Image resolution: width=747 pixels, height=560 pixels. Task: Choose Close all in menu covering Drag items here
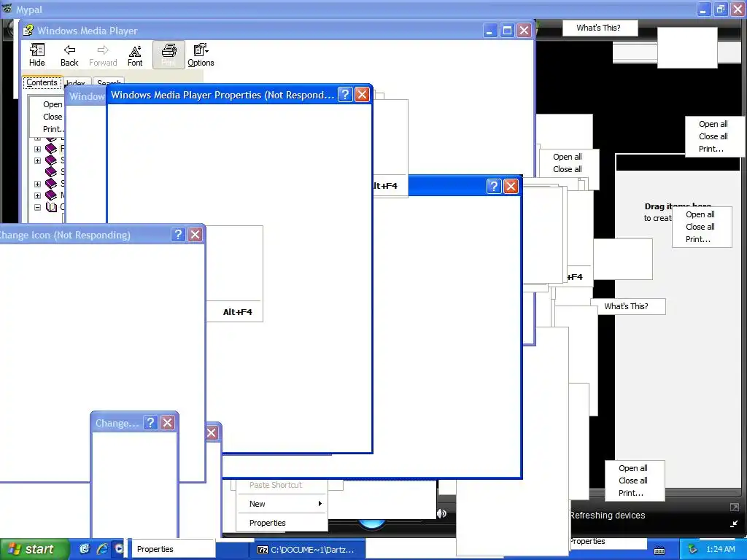[x=700, y=227]
